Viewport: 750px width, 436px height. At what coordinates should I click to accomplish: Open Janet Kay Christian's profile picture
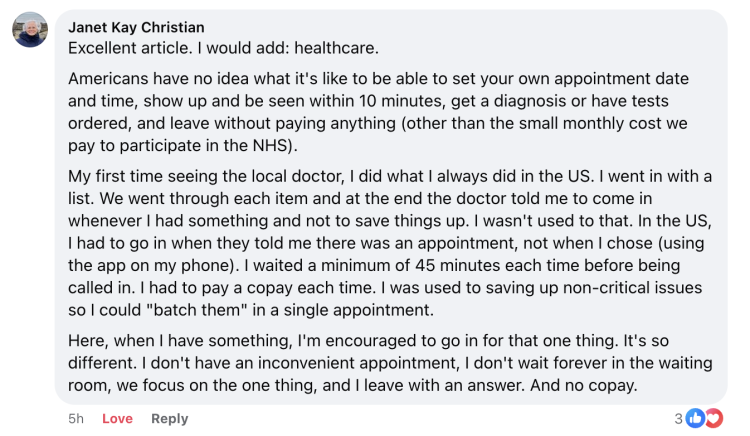tap(30, 30)
